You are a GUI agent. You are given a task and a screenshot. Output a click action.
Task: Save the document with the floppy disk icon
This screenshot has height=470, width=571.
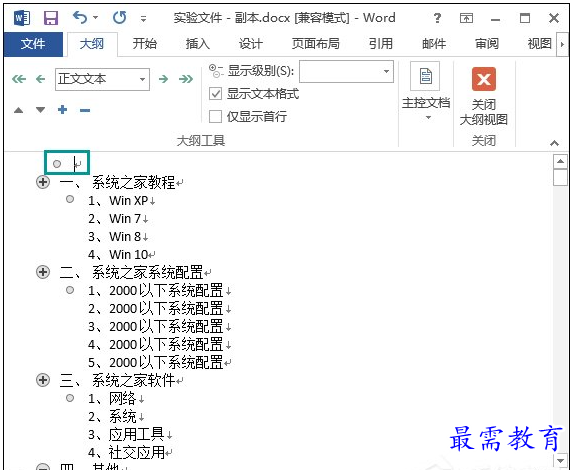pos(51,18)
